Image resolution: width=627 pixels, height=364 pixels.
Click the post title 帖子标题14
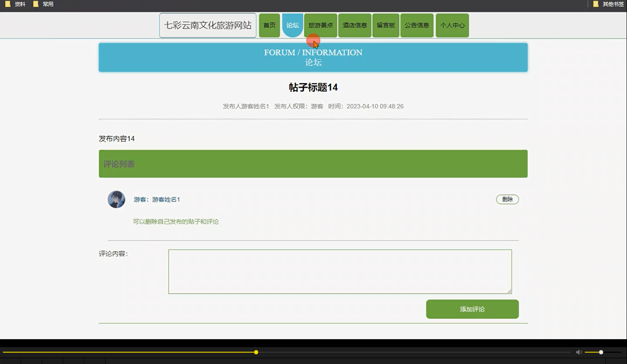click(x=313, y=87)
